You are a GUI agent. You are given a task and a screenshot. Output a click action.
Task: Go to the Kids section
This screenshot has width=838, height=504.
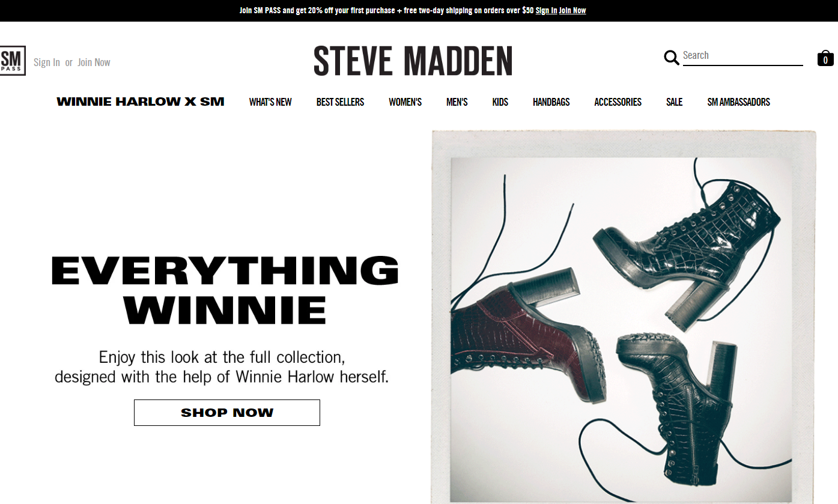tap(500, 102)
